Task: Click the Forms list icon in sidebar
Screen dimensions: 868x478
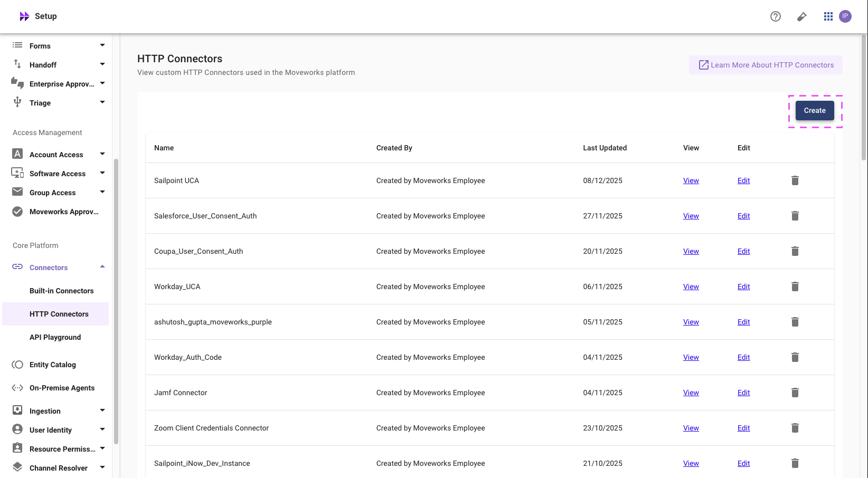Action: click(x=17, y=45)
